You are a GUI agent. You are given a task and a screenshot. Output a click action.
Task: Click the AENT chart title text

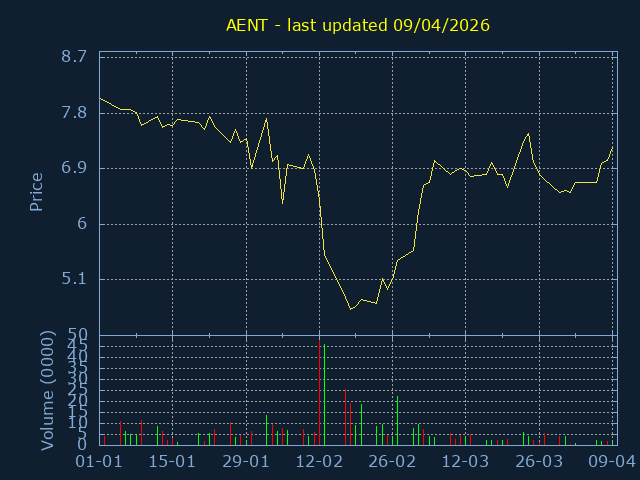tap(358, 25)
